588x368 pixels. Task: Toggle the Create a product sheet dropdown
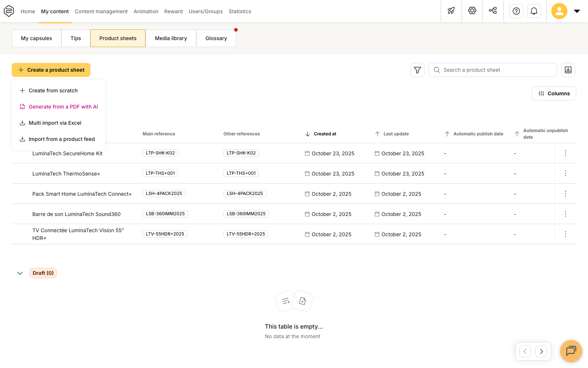pos(51,70)
